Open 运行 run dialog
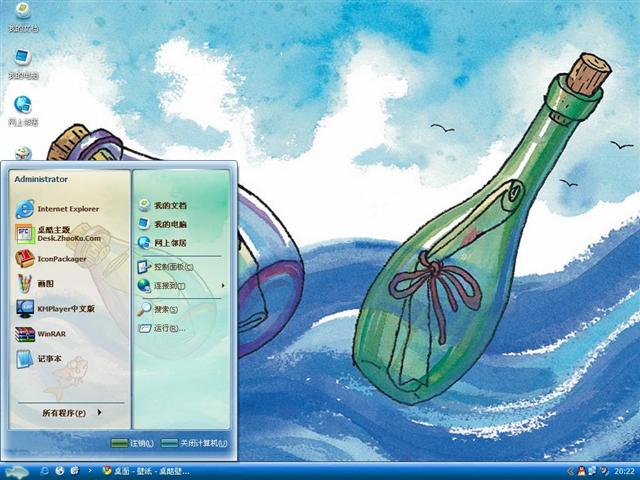 pyautogui.click(x=162, y=328)
